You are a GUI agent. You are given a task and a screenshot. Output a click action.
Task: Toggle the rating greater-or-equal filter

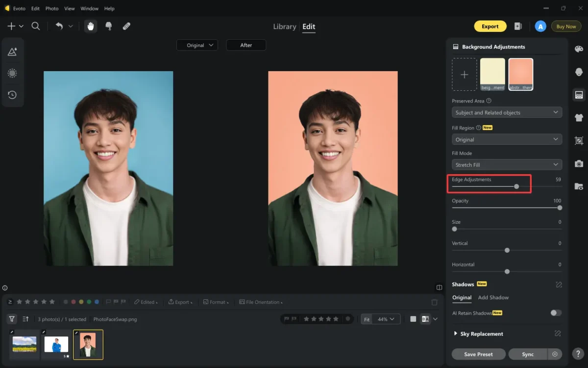coord(10,302)
